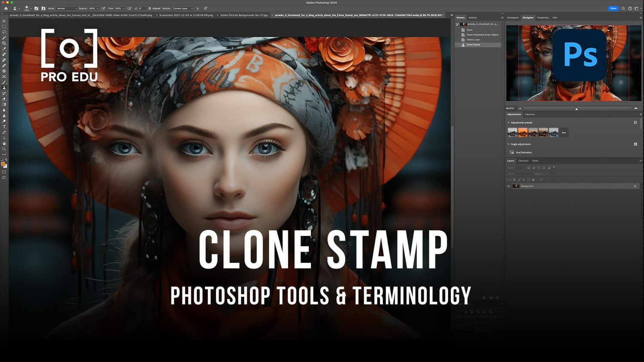
Task: Click the Navigator zoom slider handle
Action: click(577, 109)
